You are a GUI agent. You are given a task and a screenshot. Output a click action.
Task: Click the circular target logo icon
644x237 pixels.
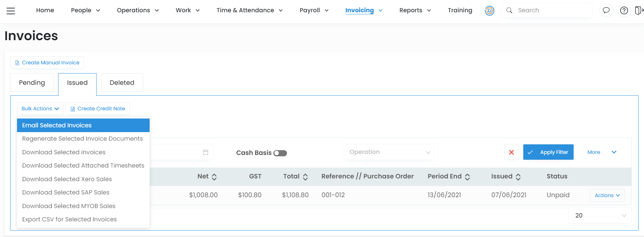pos(489,11)
